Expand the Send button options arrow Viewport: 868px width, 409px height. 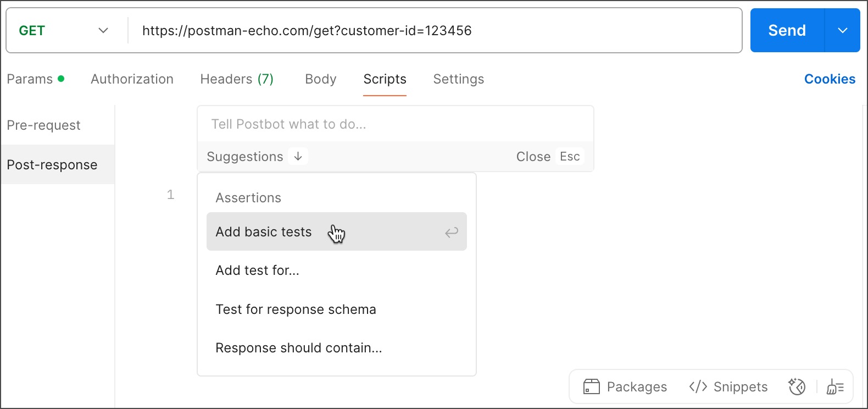842,31
